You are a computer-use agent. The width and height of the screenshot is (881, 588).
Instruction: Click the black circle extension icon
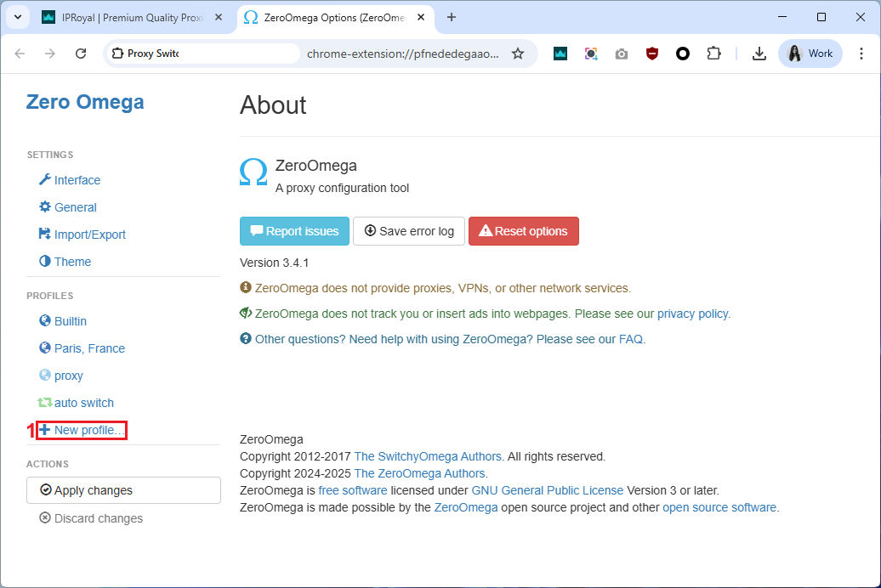tap(683, 54)
